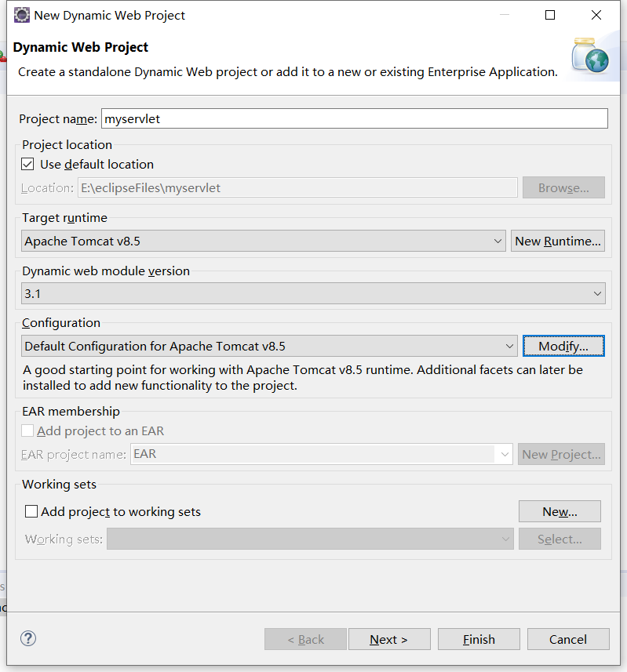This screenshot has height=672, width=627.
Task: Click the Finish button
Action: 479,638
